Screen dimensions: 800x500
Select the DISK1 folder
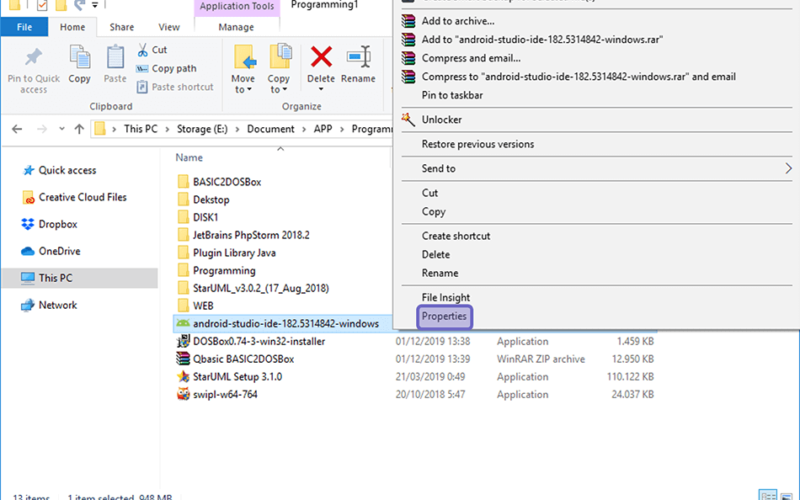205,217
